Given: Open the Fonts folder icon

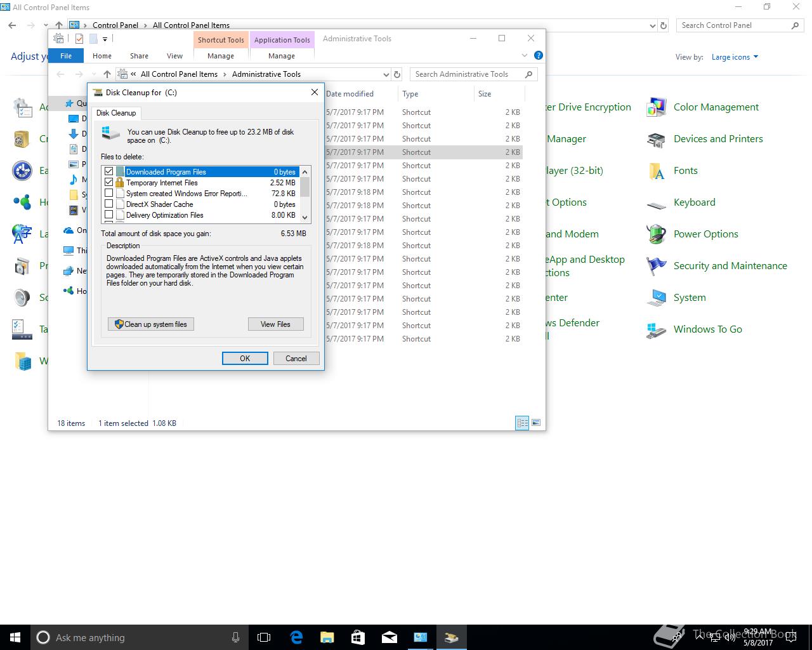Looking at the screenshot, I should pyautogui.click(x=656, y=171).
